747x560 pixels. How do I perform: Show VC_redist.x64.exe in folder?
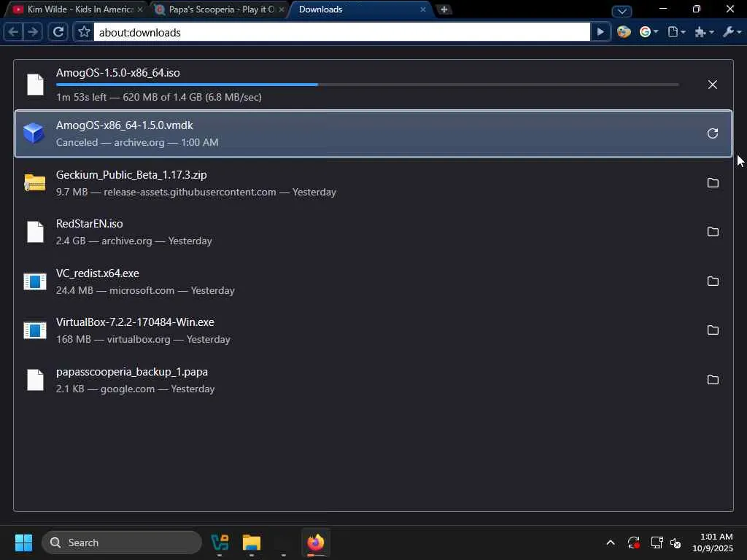(713, 281)
